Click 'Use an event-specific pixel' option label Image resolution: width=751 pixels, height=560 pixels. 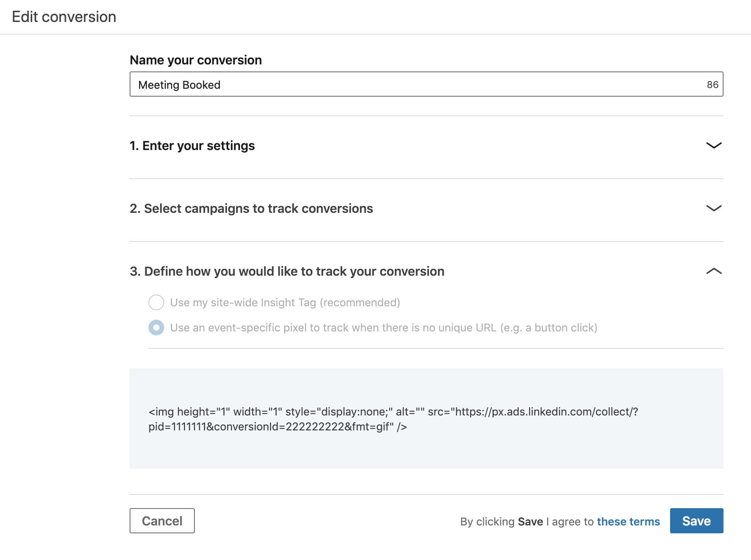click(x=384, y=328)
